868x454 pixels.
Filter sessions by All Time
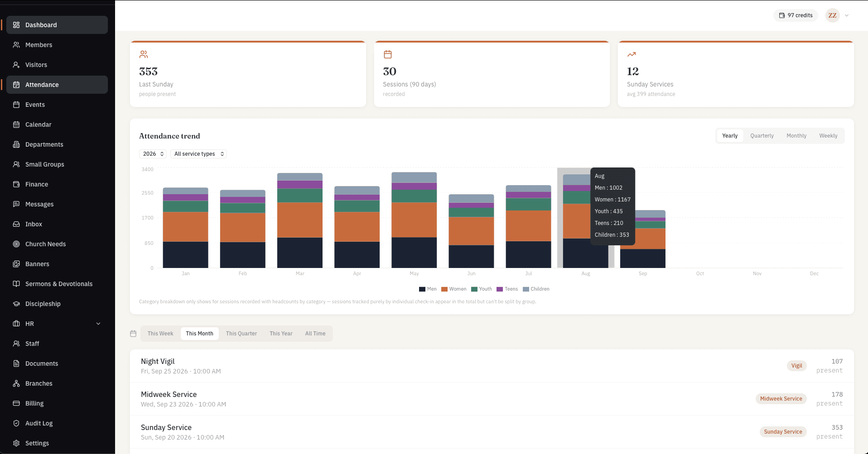(x=315, y=334)
